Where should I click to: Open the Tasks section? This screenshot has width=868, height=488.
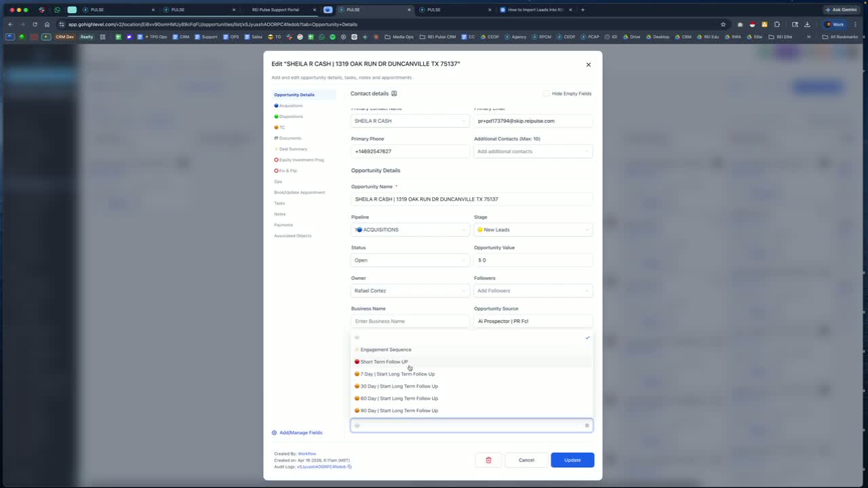point(279,203)
